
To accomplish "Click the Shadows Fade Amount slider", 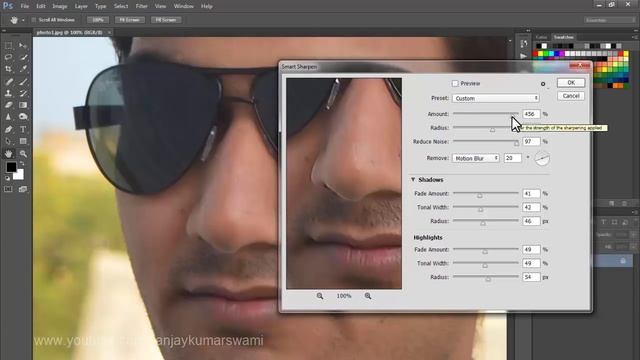I will pyautogui.click(x=486, y=193).
